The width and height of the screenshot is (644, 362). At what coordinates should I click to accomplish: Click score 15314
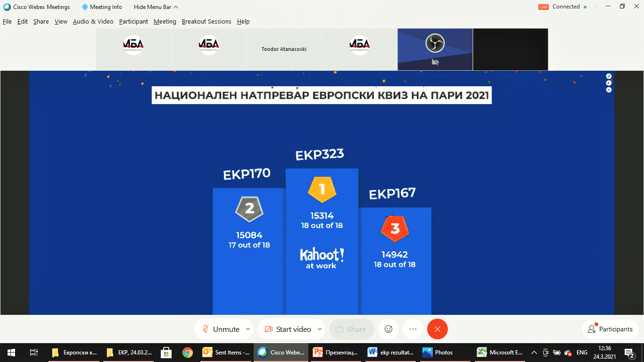[322, 216]
